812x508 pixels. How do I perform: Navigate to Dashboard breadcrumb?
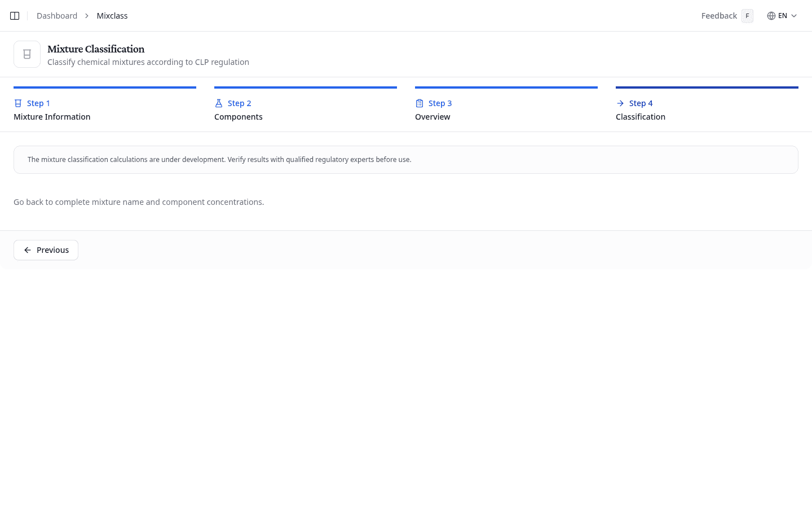point(57,16)
